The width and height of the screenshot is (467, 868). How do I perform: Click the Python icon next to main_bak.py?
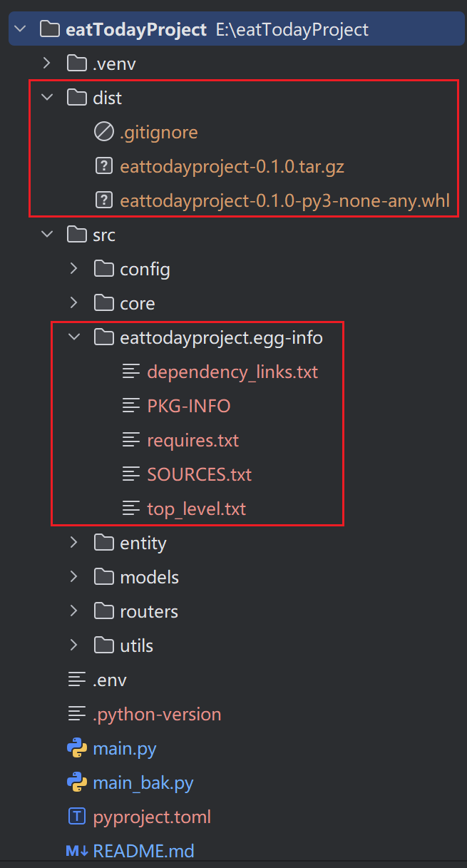click(x=76, y=782)
